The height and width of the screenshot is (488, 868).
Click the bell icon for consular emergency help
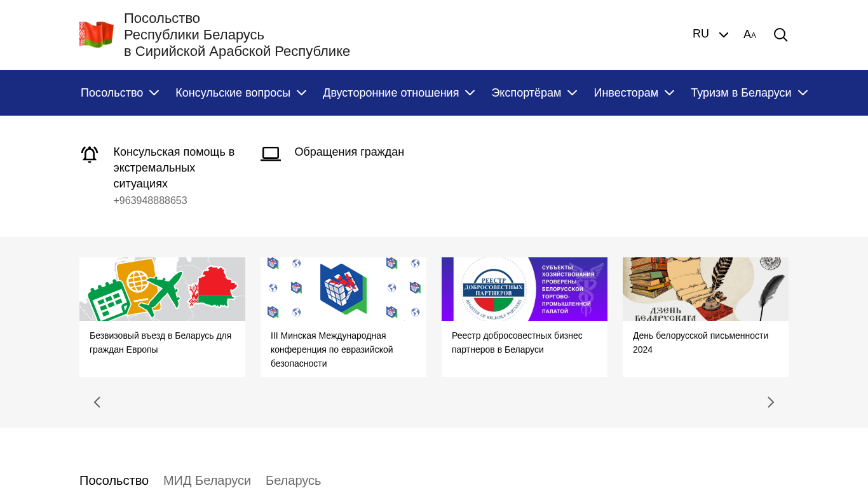tap(90, 154)
